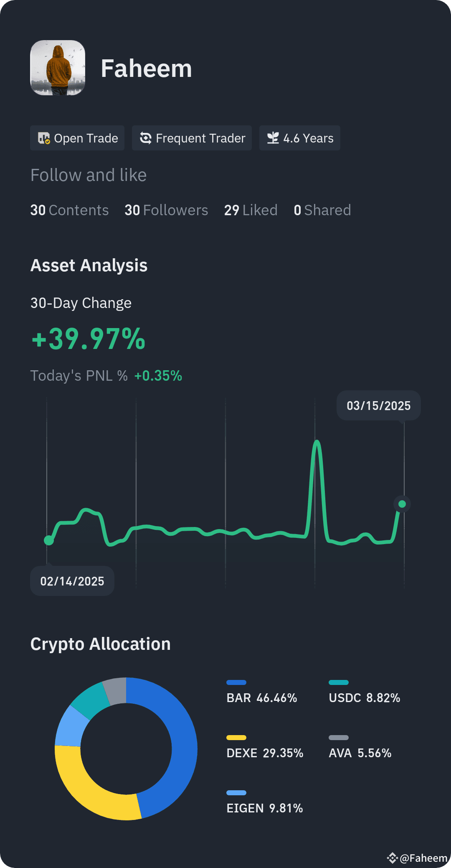Click the Binance logo watermark icon
Image resolution: width=451 pixels, height=868 pixels.
pos(392,858)
